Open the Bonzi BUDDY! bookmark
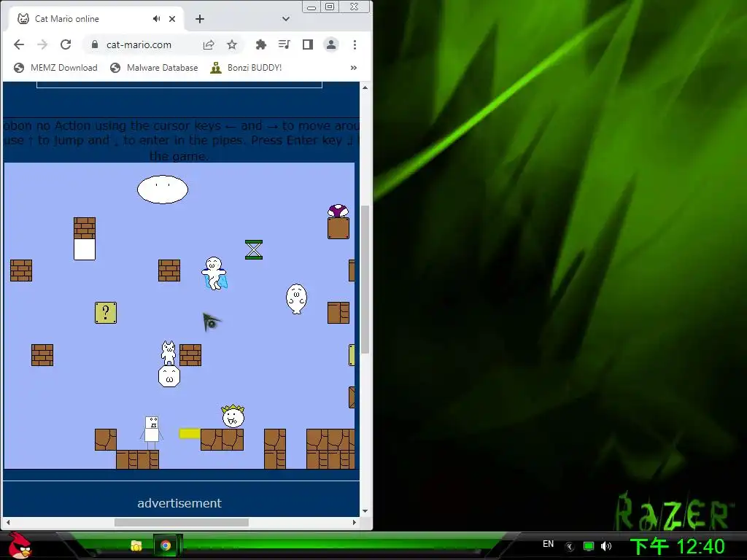This screenshot has height=560, width=747. pos(247,68)
